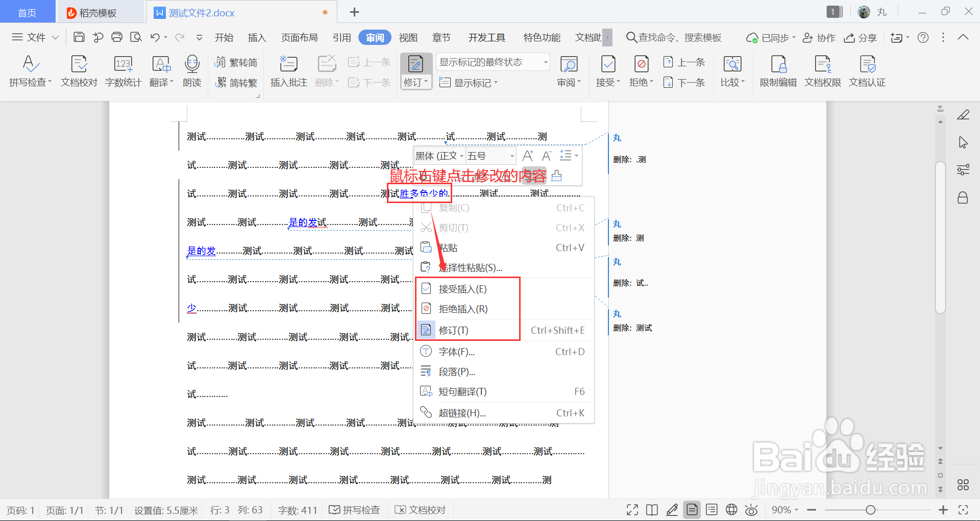Click the Print icon in quick access bar
980x521 pixels.
pyautogui.click(x=117, y=37)
